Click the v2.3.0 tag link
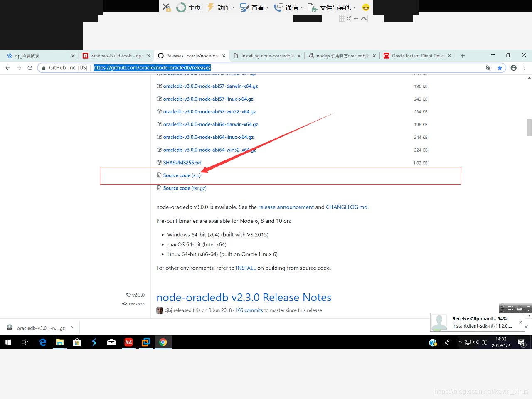Screen dimensions: 532x399 click(135, 295)
